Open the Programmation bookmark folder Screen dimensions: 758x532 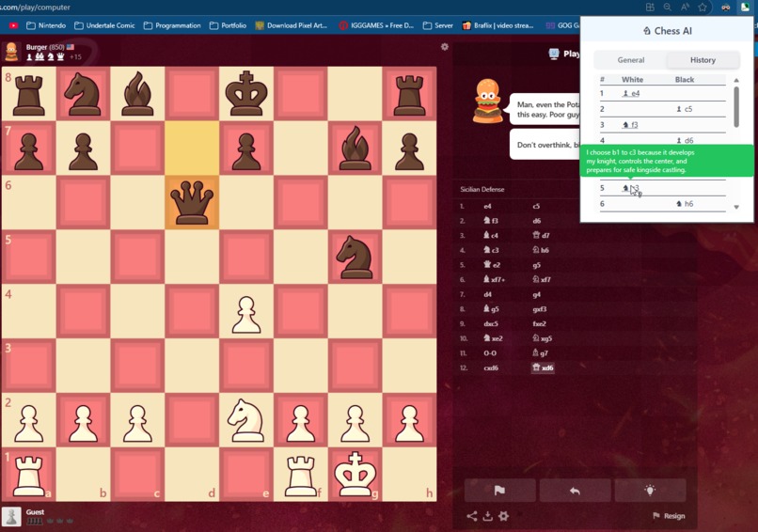click(172, 25)
